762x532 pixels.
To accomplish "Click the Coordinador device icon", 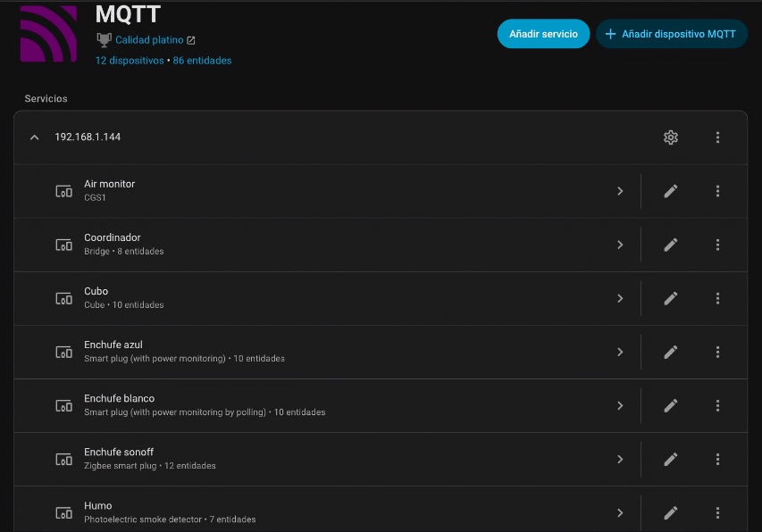I will click(x=63, y=245).
